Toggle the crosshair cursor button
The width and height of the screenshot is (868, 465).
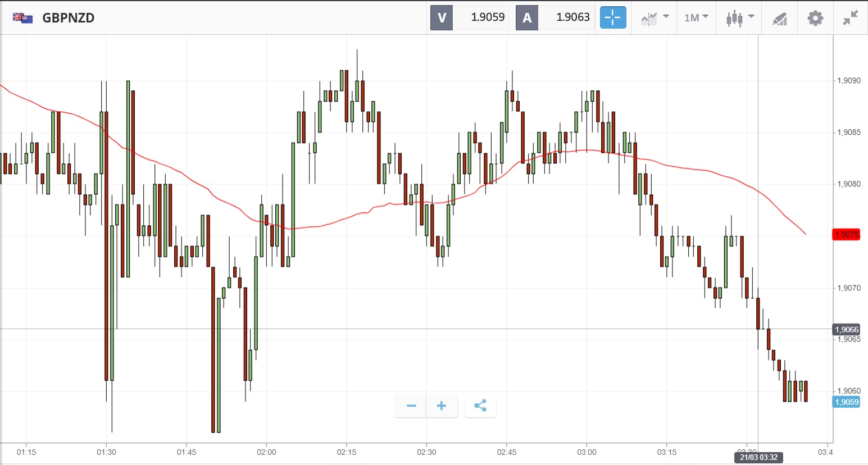pos(612,17)
